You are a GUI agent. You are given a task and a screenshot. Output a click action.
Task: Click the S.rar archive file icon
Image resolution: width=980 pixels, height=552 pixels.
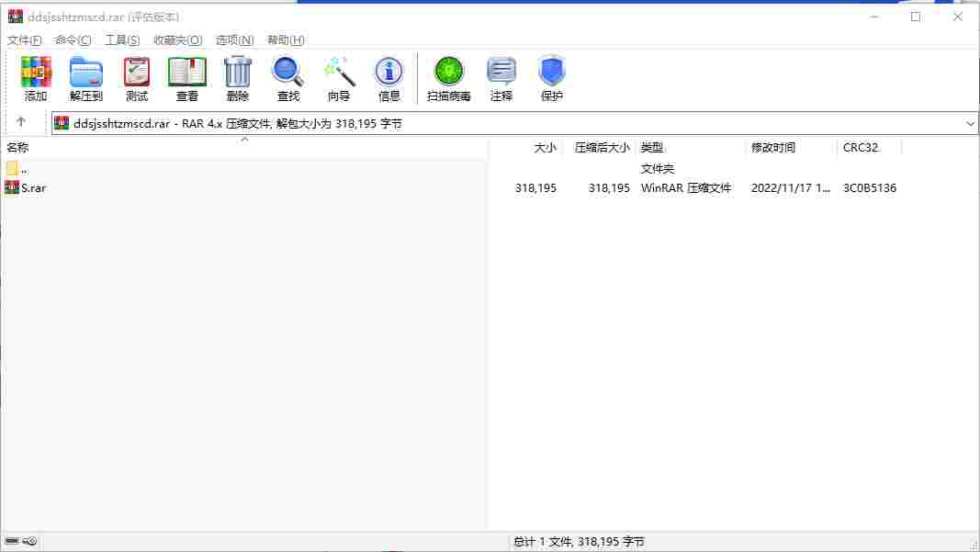point(12,187)
